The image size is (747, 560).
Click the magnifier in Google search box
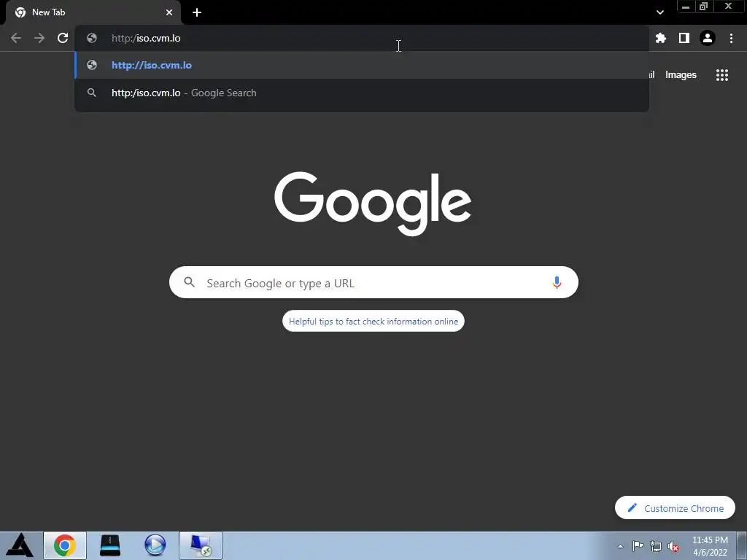189,282
